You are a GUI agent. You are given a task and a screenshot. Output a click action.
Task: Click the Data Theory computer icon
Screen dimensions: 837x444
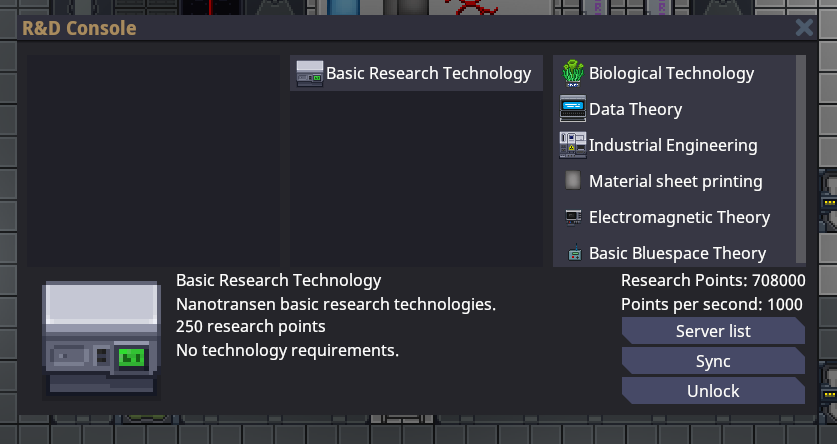[x=573, y=109]
